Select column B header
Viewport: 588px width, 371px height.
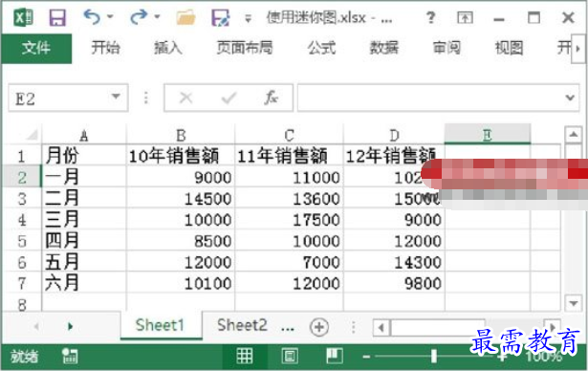tap(181, 135)
